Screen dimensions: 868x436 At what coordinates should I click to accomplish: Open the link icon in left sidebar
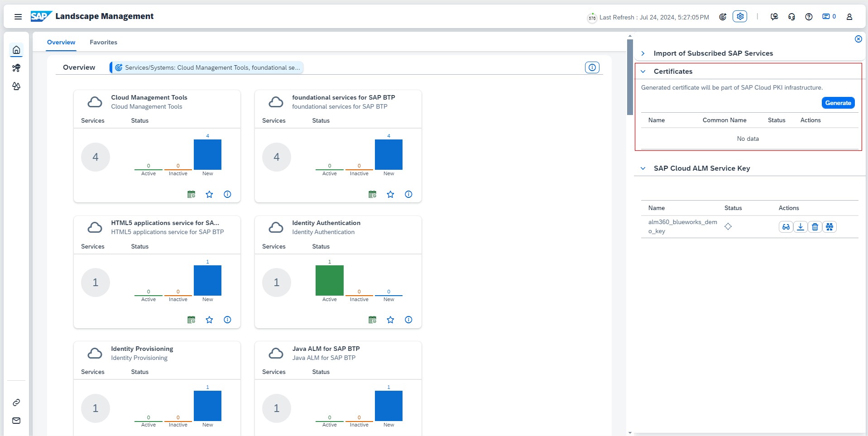16,402
